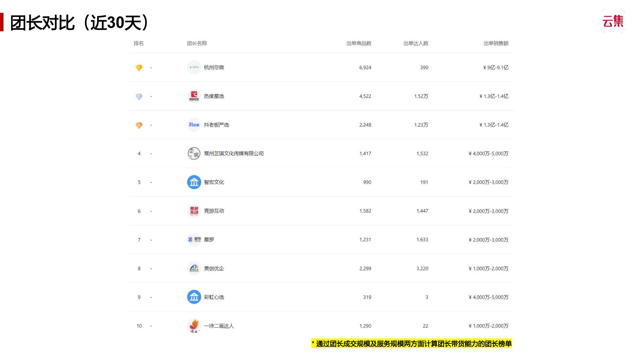Select the 抖老板严选 avatar icon

194,125
